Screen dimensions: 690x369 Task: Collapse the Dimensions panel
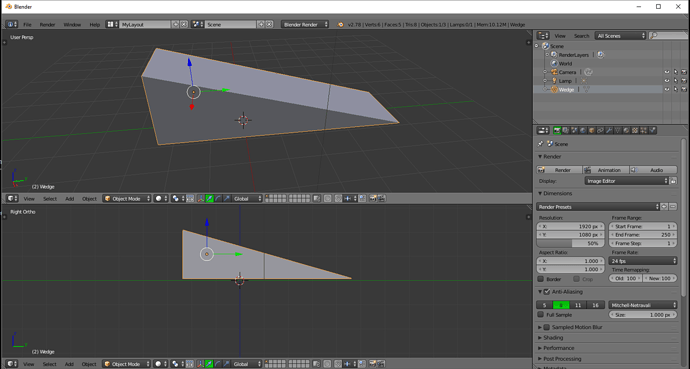555,194
